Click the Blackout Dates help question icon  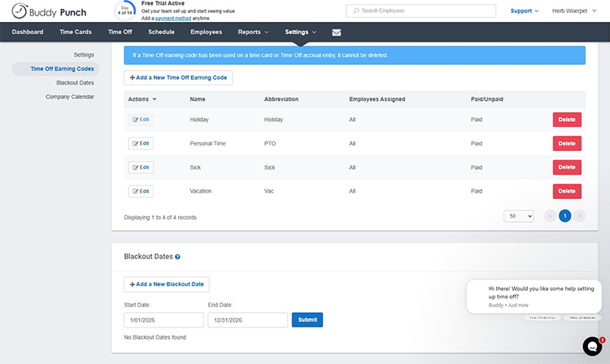[177, 257]
